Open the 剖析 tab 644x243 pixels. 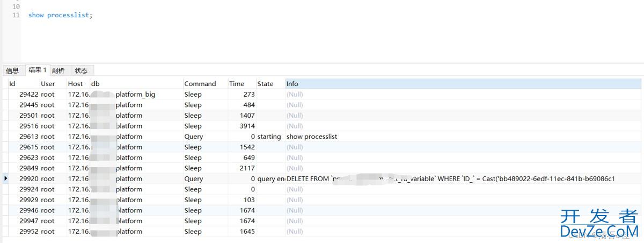(58, 70)
